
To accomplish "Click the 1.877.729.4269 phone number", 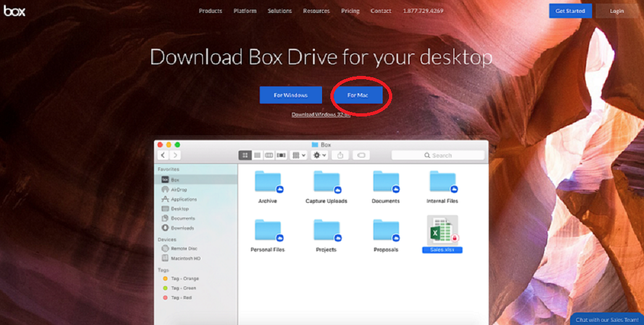I will coord(423,11).
